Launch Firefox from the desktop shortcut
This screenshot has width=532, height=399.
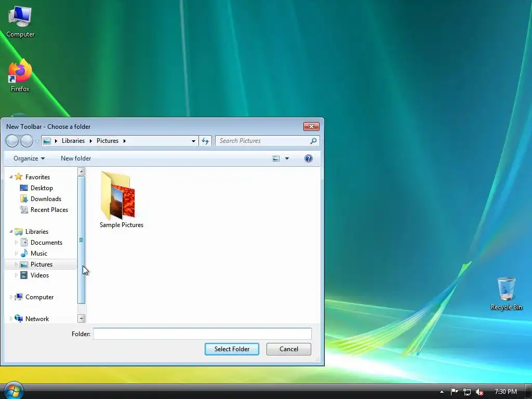[20, 76]
